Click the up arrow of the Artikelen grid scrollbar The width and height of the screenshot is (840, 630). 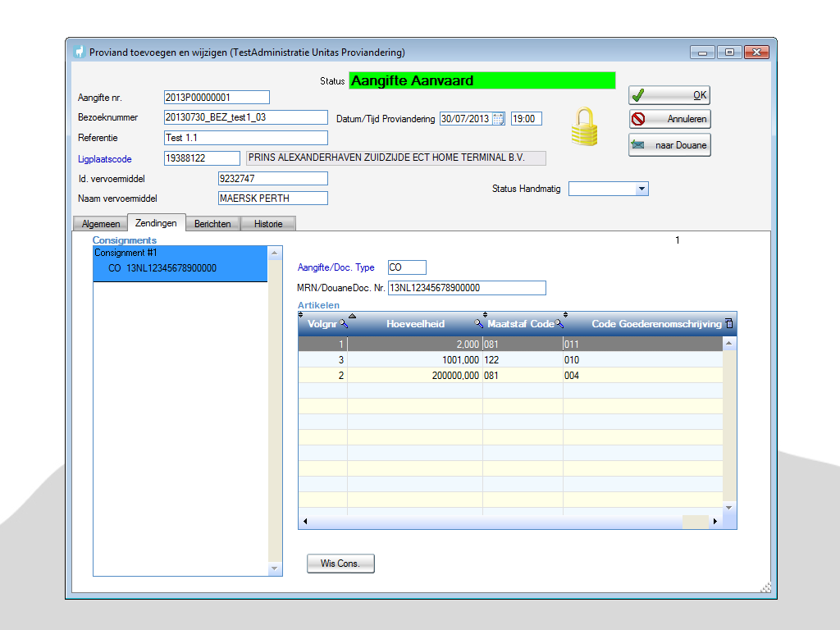tap(729, 344)
